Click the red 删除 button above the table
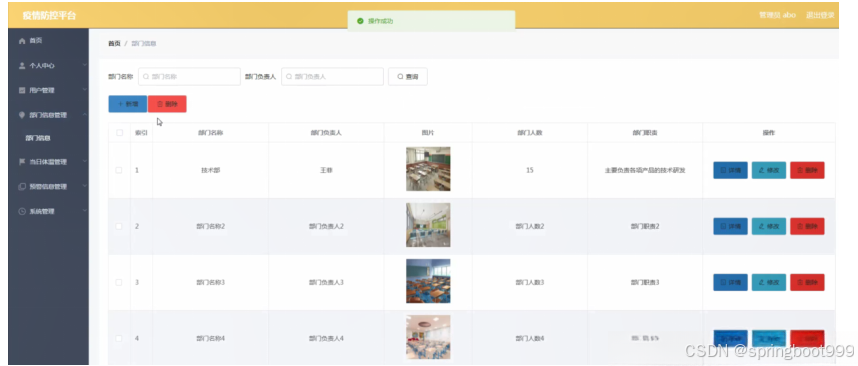This screenshot has width=858, height=366. coord(167,104)
